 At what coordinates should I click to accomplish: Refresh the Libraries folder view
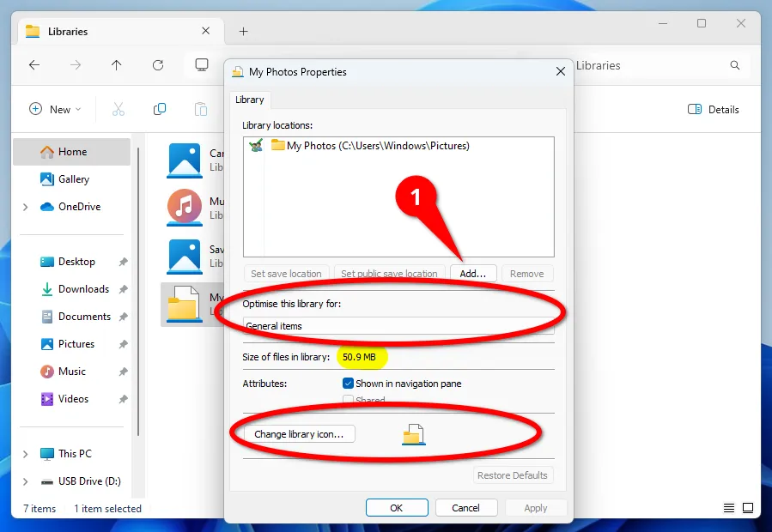click(x=158, y=65)
